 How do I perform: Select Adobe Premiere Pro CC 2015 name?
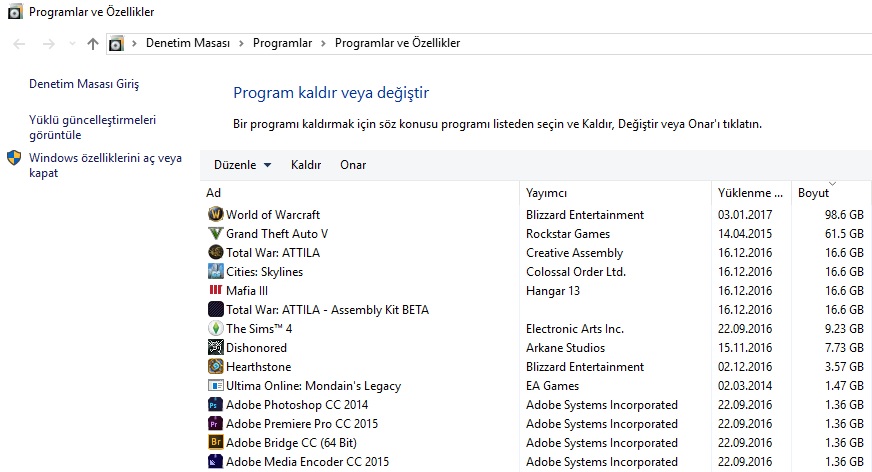(302, 424)
